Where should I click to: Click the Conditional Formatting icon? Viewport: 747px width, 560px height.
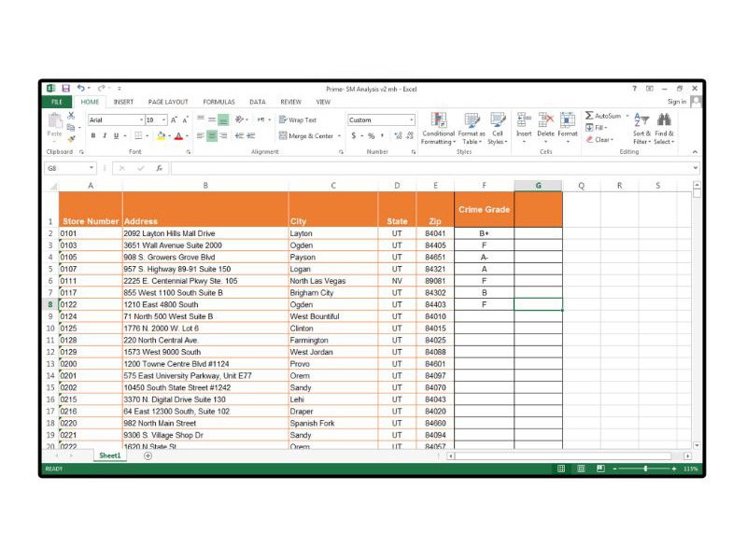pos(438,125)
